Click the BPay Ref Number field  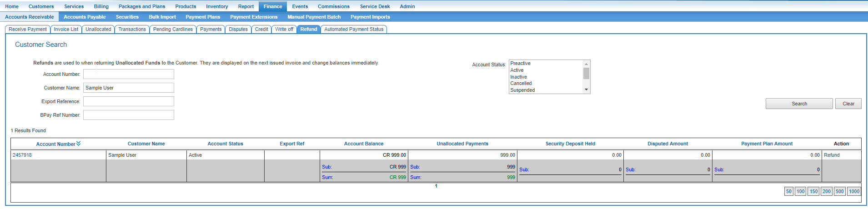click(128, 115)
